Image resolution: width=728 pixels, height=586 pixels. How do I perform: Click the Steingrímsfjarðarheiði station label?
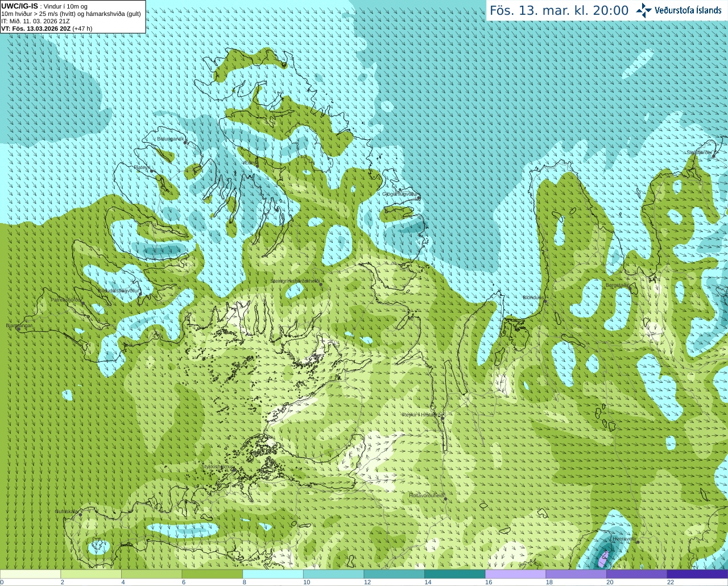pyautogui.click(x=295, y=281)
